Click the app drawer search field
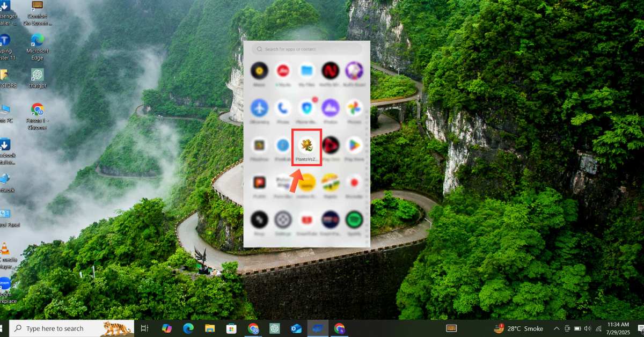This screenshot has height=337, width=644. click(307, 49)
